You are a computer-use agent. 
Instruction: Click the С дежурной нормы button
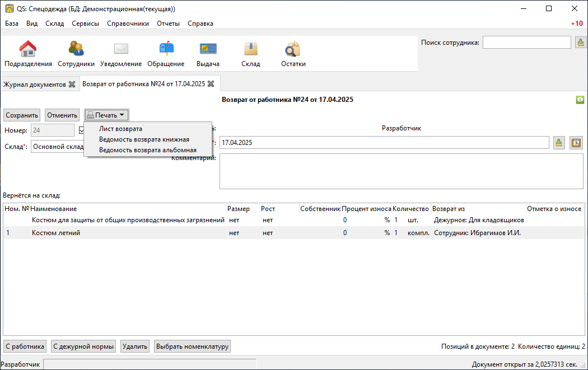click(x=83, y=346)
